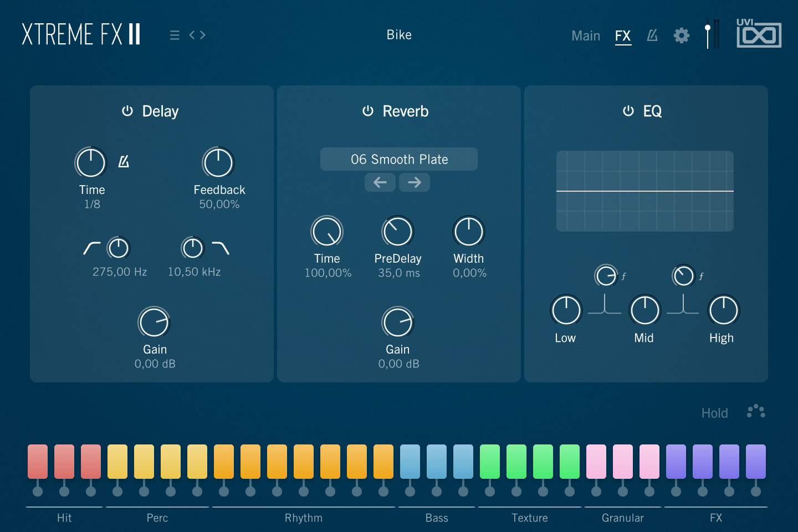798x532 pixels.
Task: Click the EQ curve display
Action: pyautogui.click(x=645, y=191)
